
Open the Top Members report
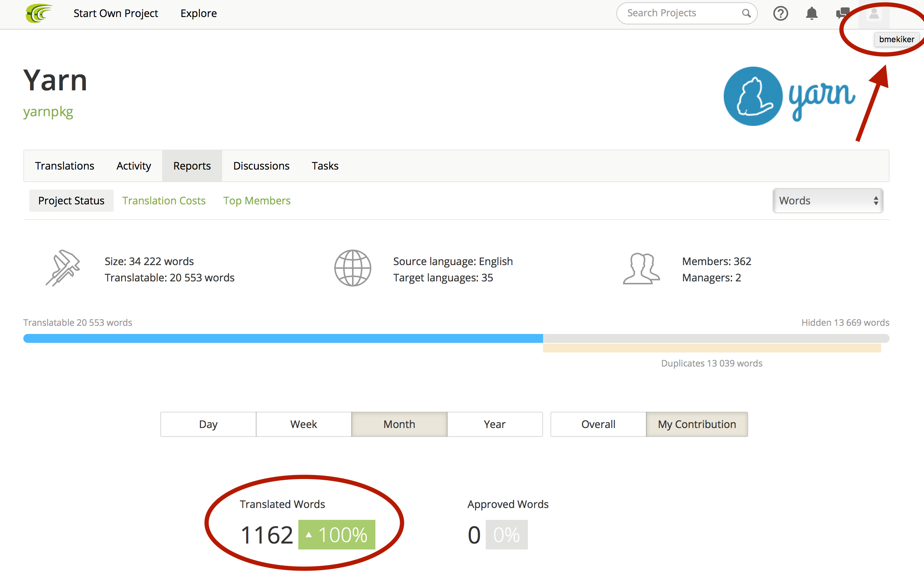click(x=257, y=200)
